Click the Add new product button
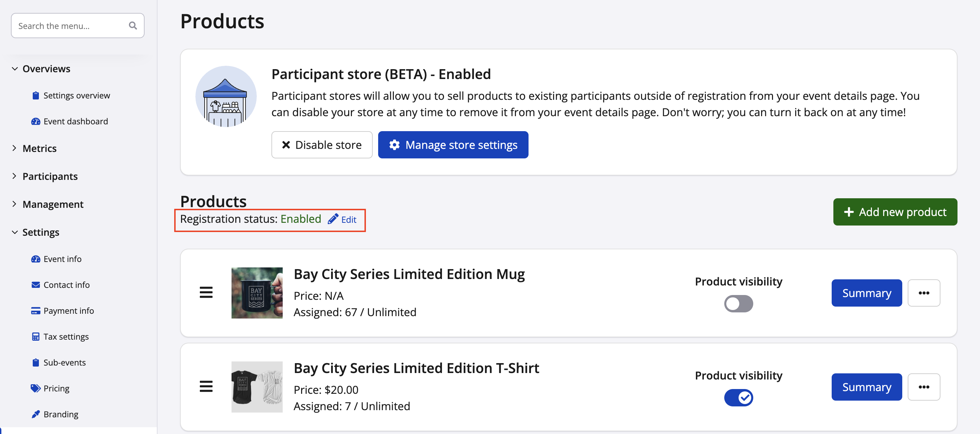This screenshot has height=434, width=980. [895, 212]
